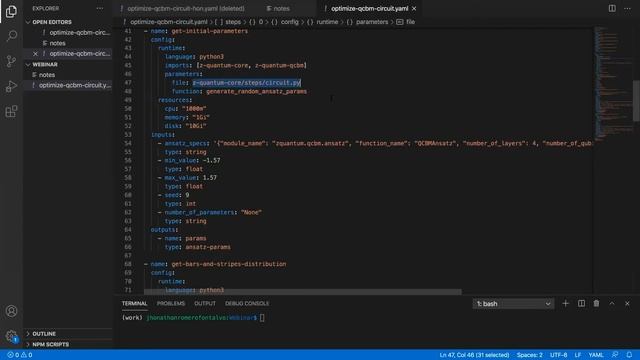Open notes file in WEBINAR folder
The height and width of the screenshot is (360, 640).
click(47, 75)
